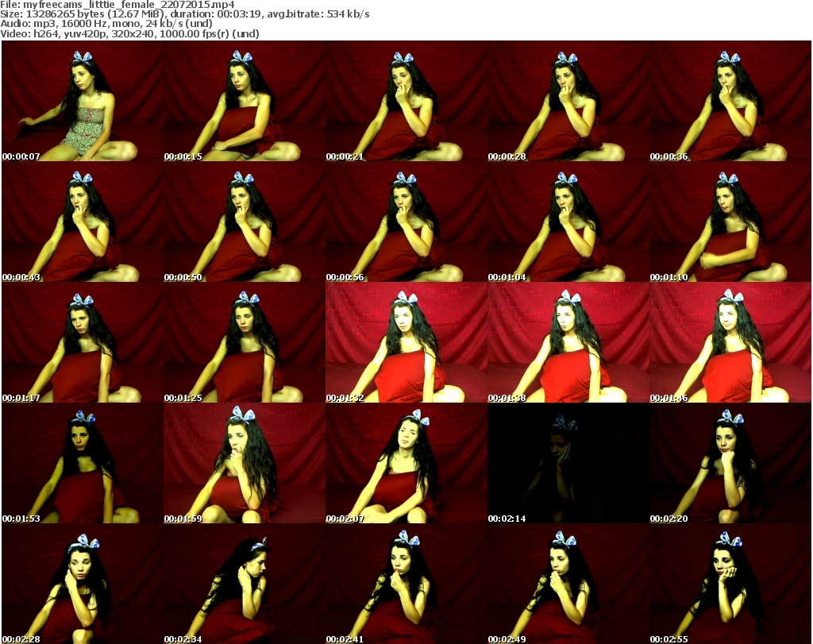Pick the frame stamped 00:01:17
This screenshot has width=813, height=644.
[83, 342]
